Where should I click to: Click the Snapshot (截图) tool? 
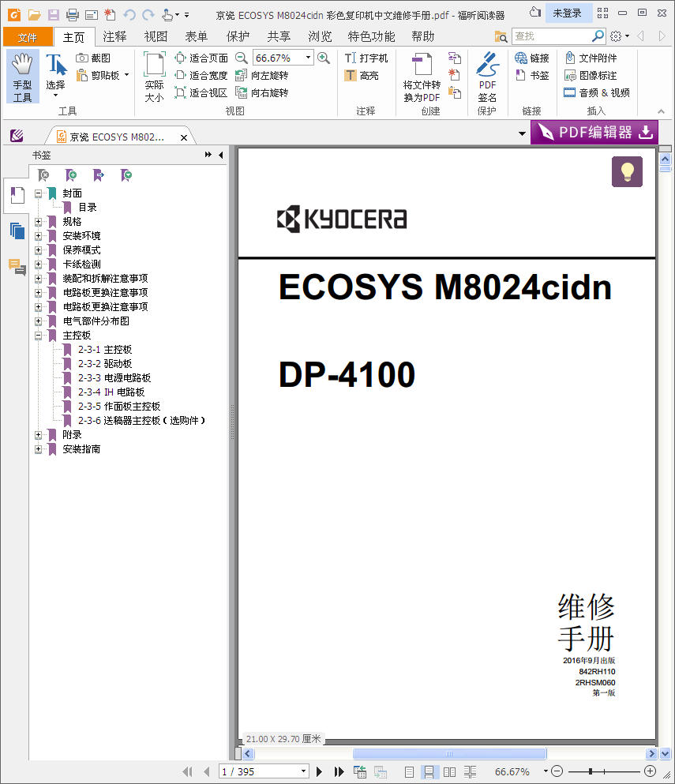click(93, 58)
